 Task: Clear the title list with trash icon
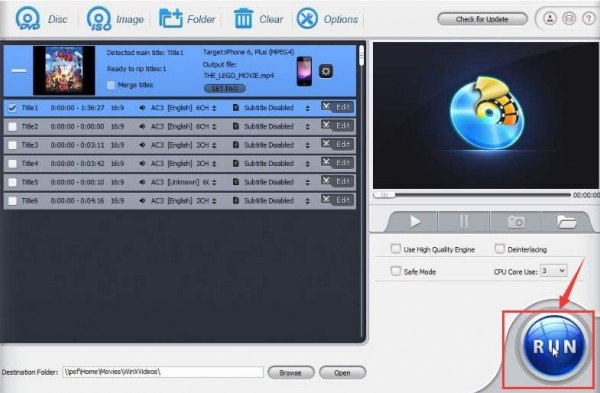[x=243, y=18]
